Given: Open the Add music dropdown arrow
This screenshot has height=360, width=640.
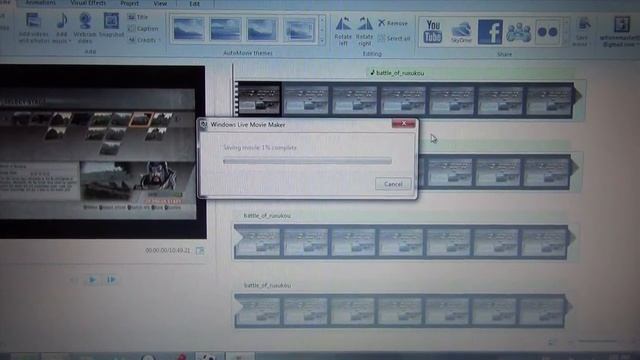Looking at the screenshot, I should 70,41.
